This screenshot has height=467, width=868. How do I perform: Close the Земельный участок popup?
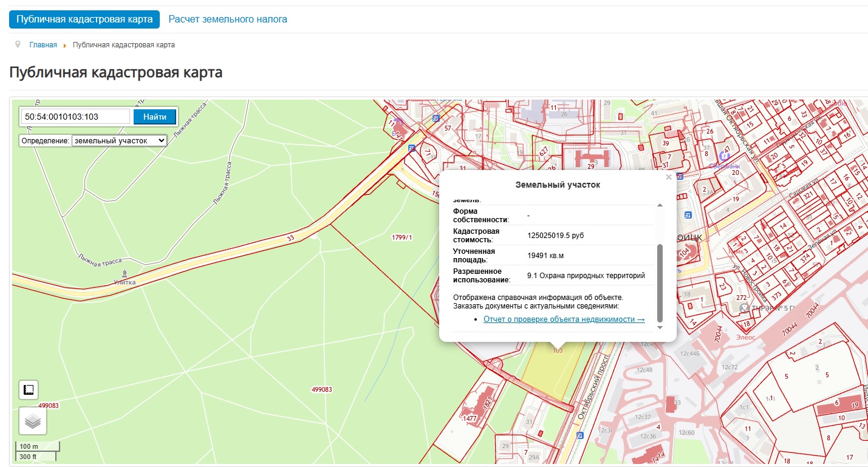(x=669, y=177)
